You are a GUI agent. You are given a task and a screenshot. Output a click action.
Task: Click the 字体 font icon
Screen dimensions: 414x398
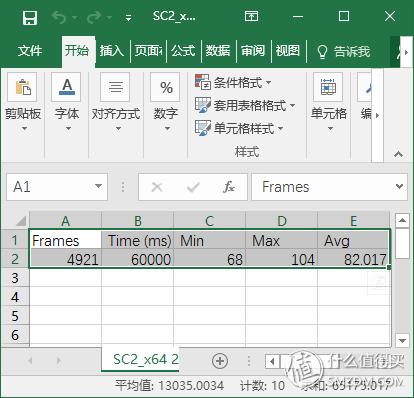coord(66,87)
